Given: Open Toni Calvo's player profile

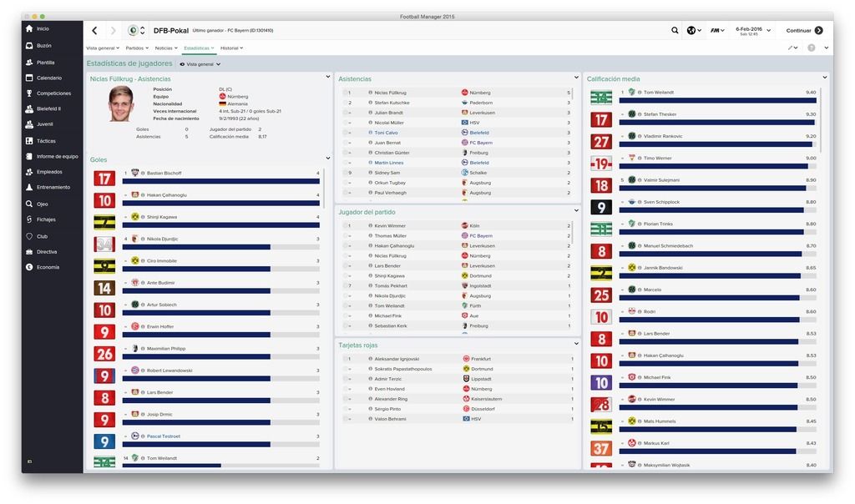Looking at the screenshot, I should tap(386, 133).
